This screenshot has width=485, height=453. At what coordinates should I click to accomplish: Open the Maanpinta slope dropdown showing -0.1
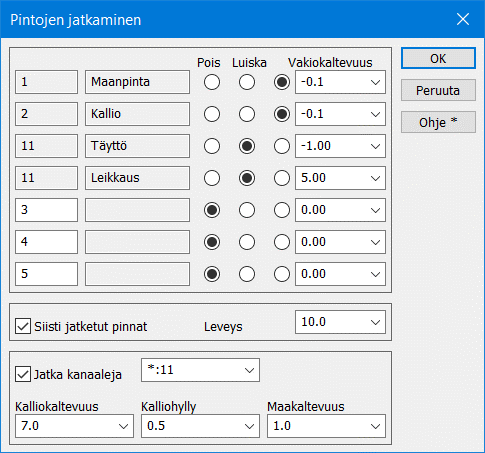click(x=340, y=82)
